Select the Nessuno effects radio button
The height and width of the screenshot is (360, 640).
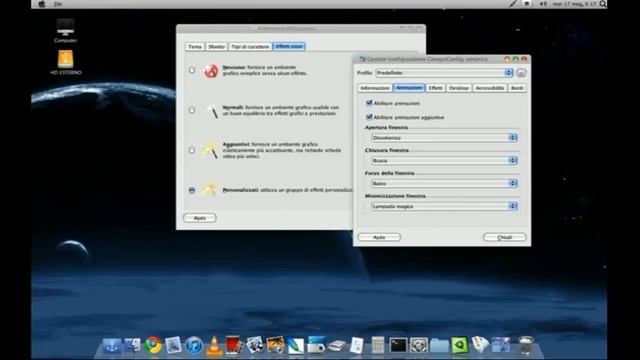click(x=192, y=70)
